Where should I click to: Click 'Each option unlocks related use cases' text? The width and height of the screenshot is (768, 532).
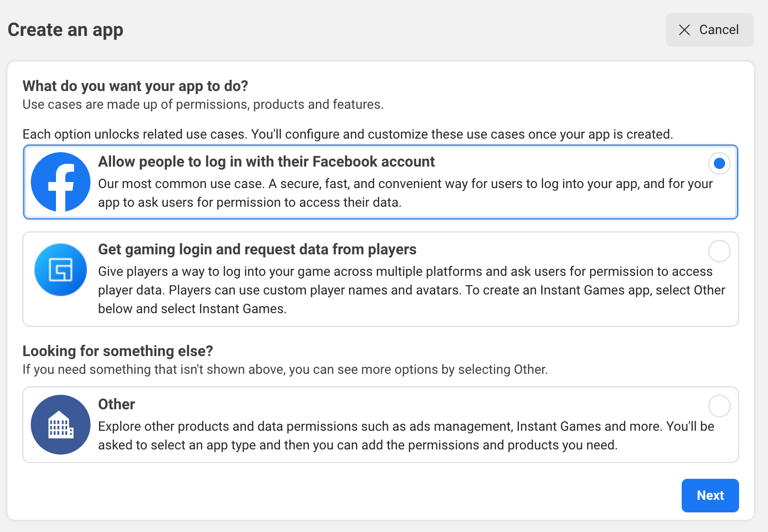[x=348, y=134]
